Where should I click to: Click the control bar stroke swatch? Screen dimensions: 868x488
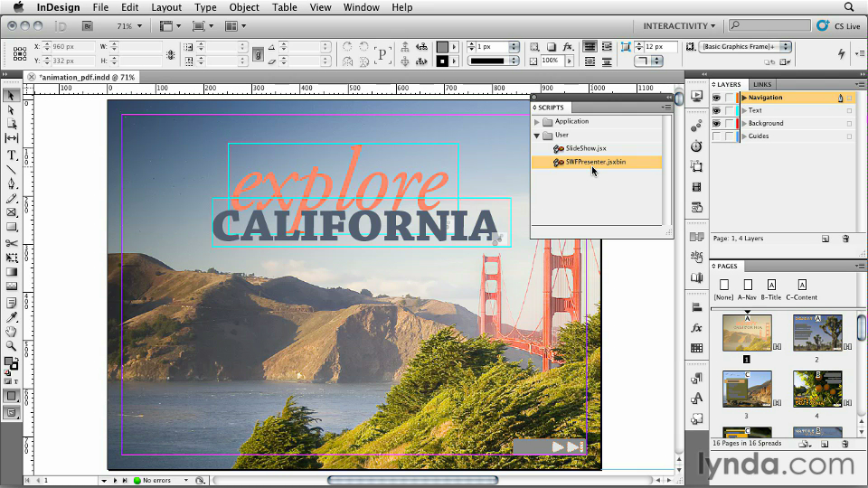pos(442,61)
